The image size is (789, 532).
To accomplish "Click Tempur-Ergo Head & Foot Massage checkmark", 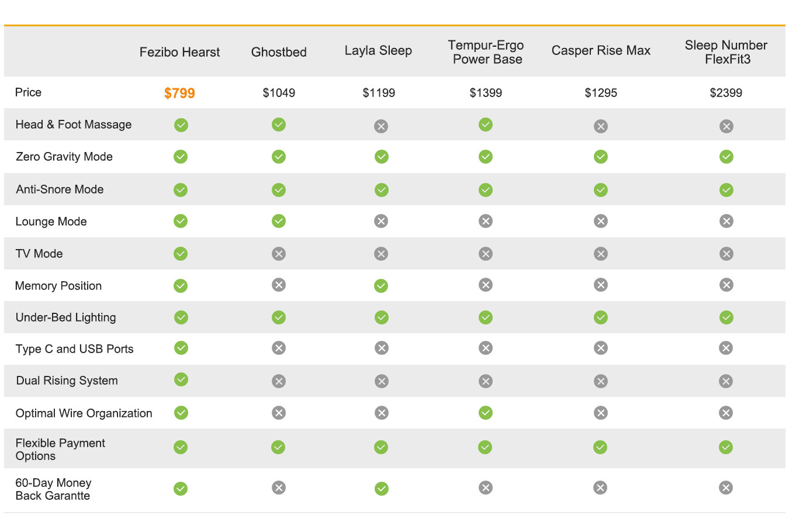I will [486, 125].
